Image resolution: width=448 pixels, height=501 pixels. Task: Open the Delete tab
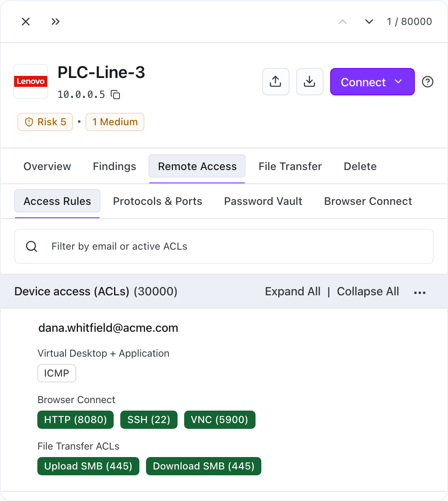pos(360,166)
